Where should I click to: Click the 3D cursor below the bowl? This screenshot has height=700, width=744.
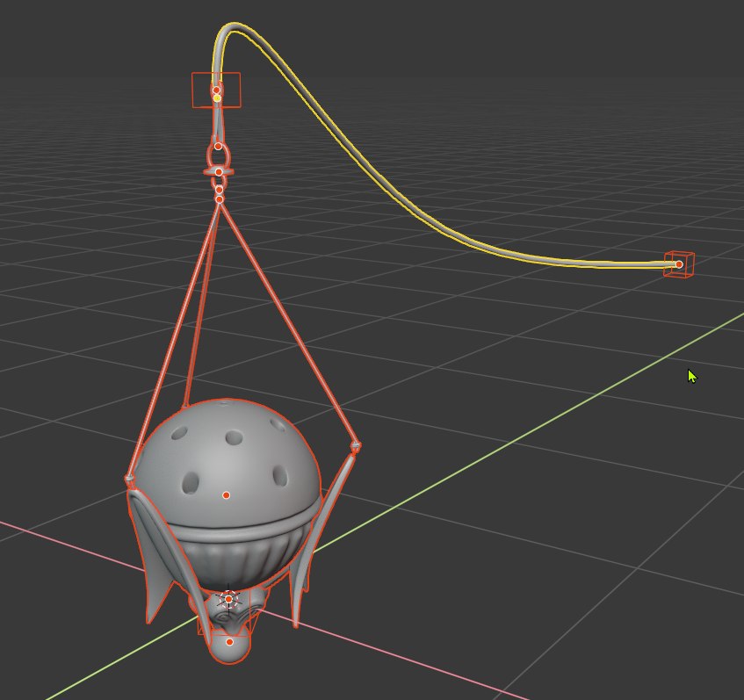[228, 600]
